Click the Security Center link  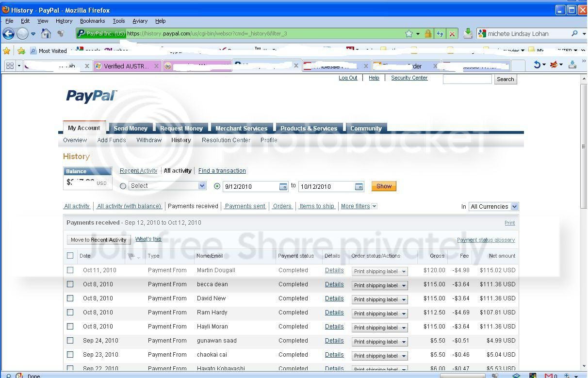[409, 78]
